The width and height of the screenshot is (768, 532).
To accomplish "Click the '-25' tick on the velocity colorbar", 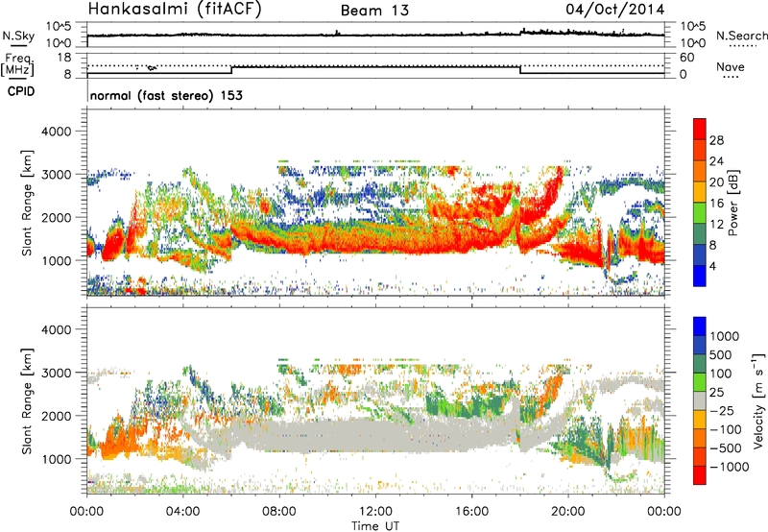I will 724,410.
